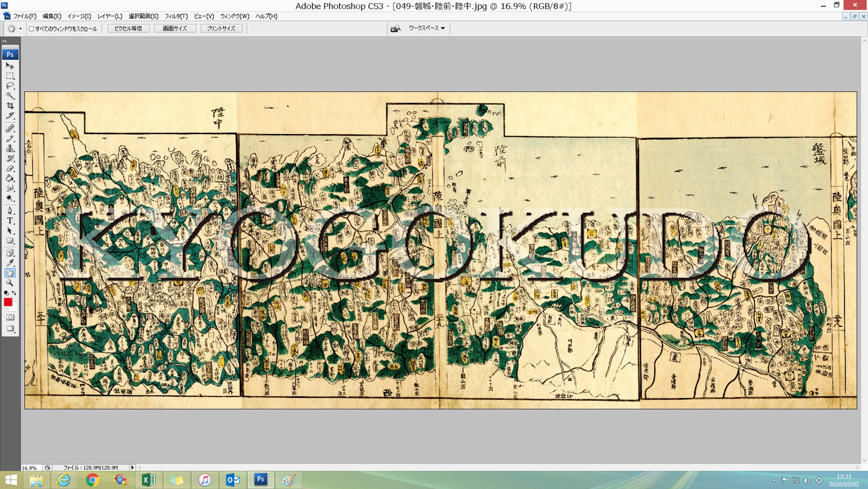Open Outlook from taskbar
This screenshot has height=489, width=868.
coord(232,480)
